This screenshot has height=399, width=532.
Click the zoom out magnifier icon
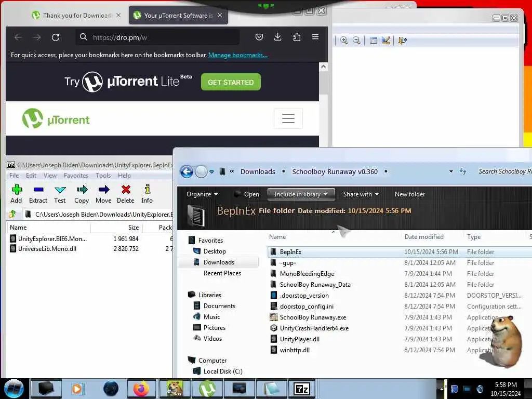356,41
